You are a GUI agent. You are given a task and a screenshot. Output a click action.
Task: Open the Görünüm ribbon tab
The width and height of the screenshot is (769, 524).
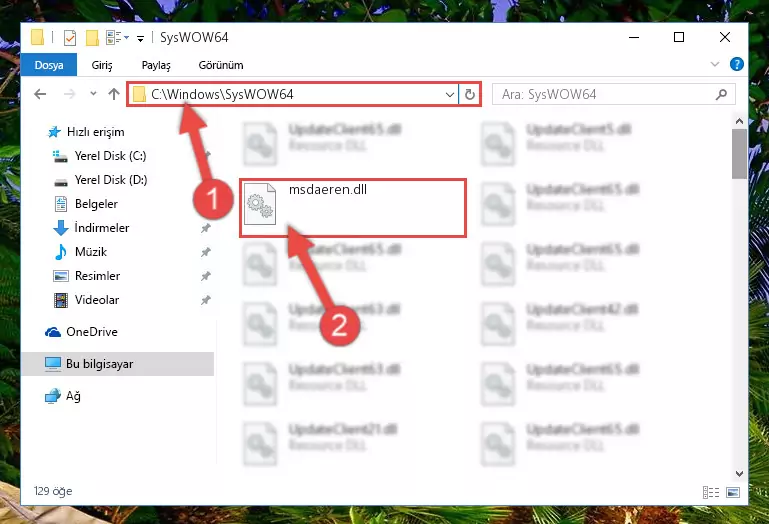(x=221, y=65)
